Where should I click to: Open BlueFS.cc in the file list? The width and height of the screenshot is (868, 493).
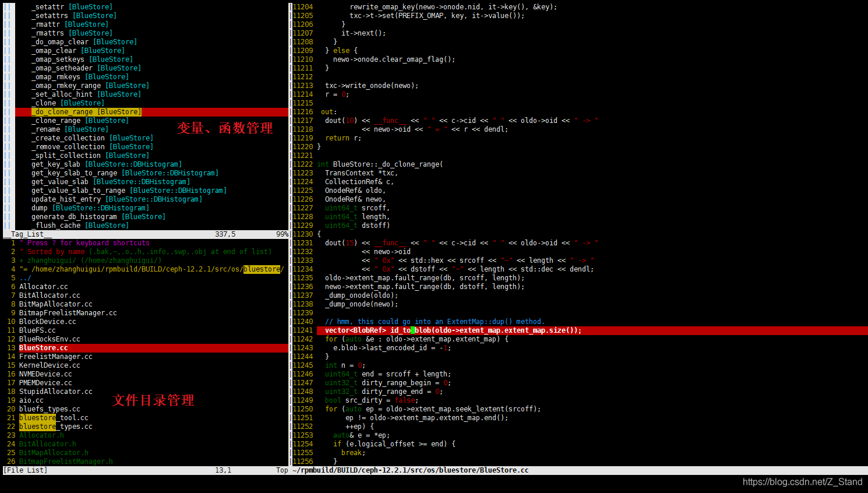point(37,330)
